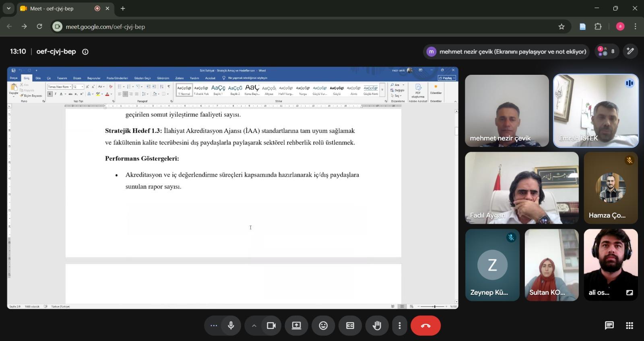Image resolution: width=644 pixels, height=341 pixels.
Task: Open a new Chrome tab
Action: [x=123, y=8]
